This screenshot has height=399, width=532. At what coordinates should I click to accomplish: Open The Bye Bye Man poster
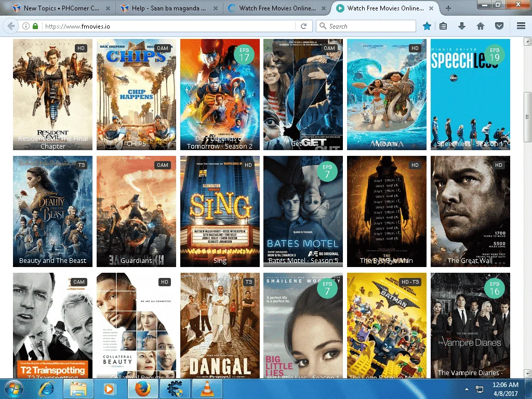387,211
